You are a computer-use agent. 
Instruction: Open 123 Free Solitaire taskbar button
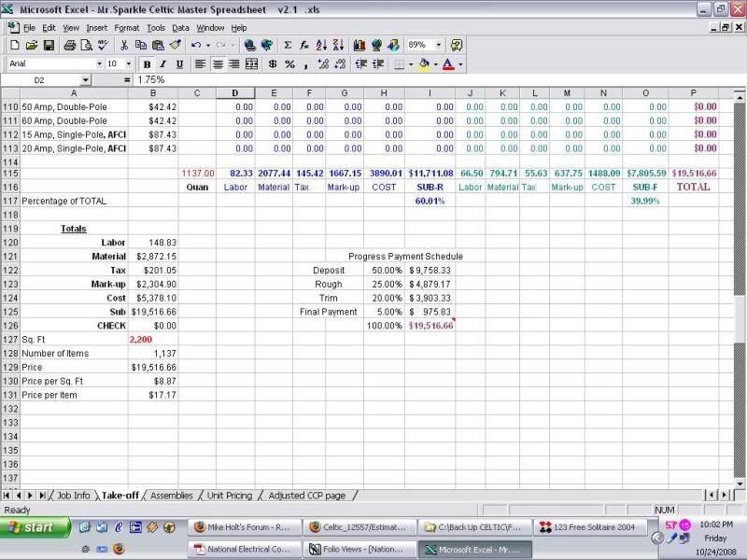[x=590, y=527]
